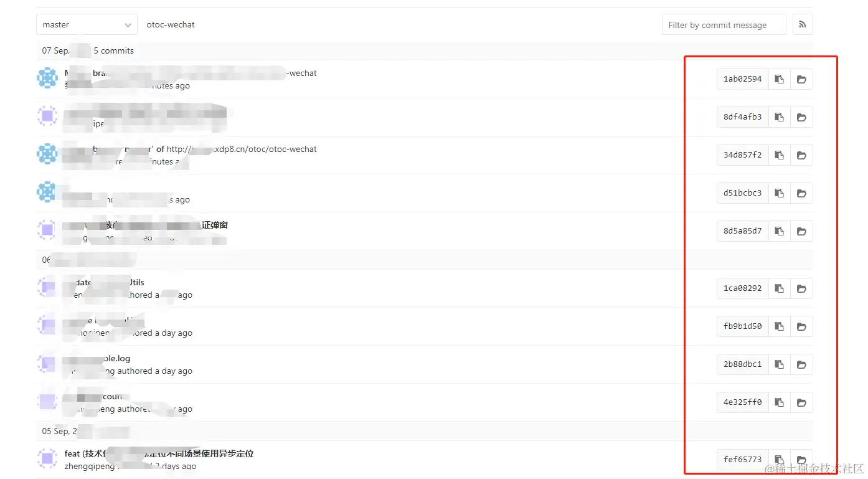868x479 pixels.
Task: Copy commit SHA 2b88dbc1
Action: 779,364
